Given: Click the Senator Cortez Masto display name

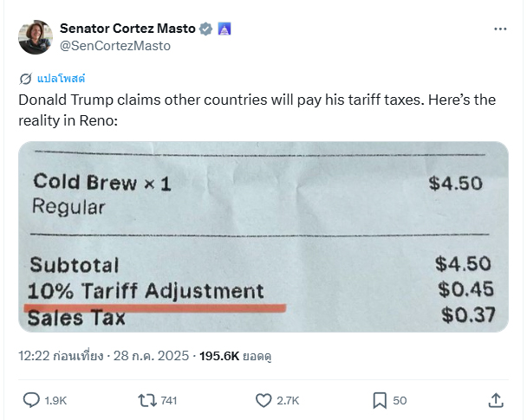Looking at the screenshot, I should (x=127, y=29).
